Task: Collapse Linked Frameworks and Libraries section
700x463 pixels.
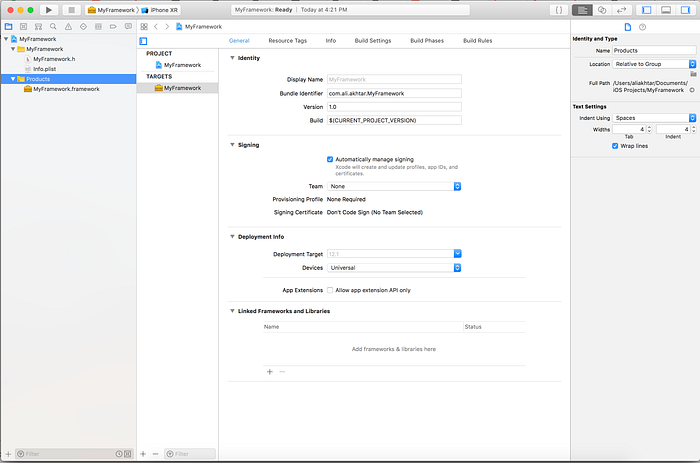Action: click(x=232, y=311)
